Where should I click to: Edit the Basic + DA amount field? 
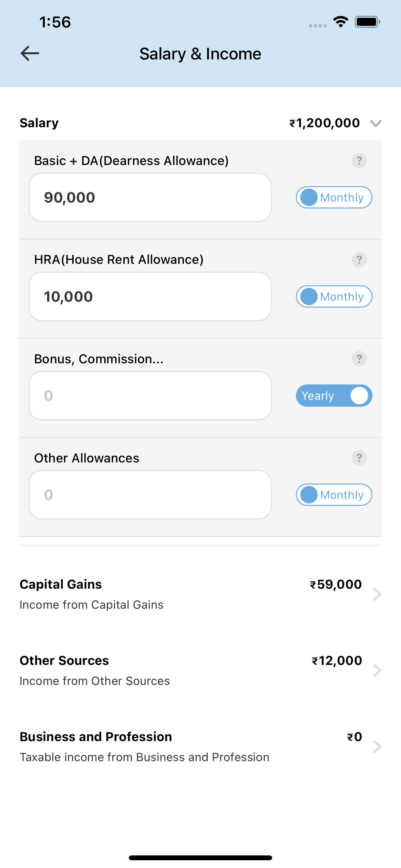150,197
